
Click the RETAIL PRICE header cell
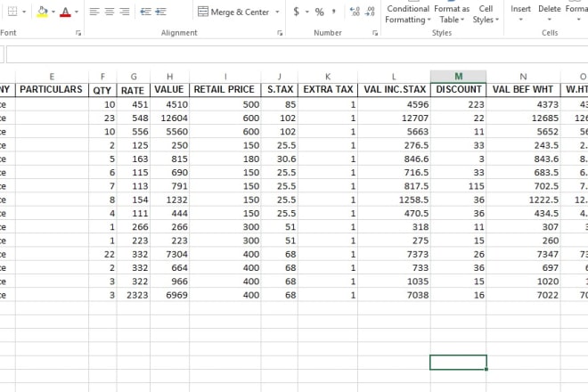tap(225, 90)
